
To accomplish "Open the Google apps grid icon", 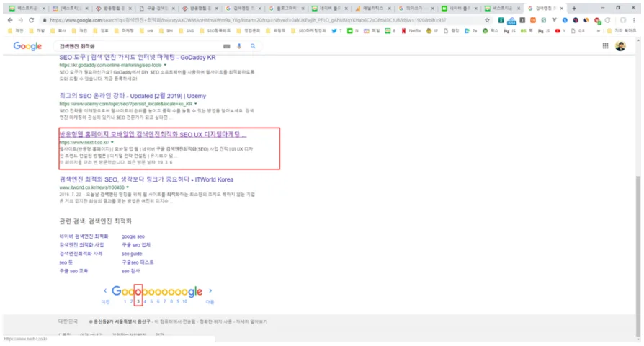I will [x=605, y=46].
